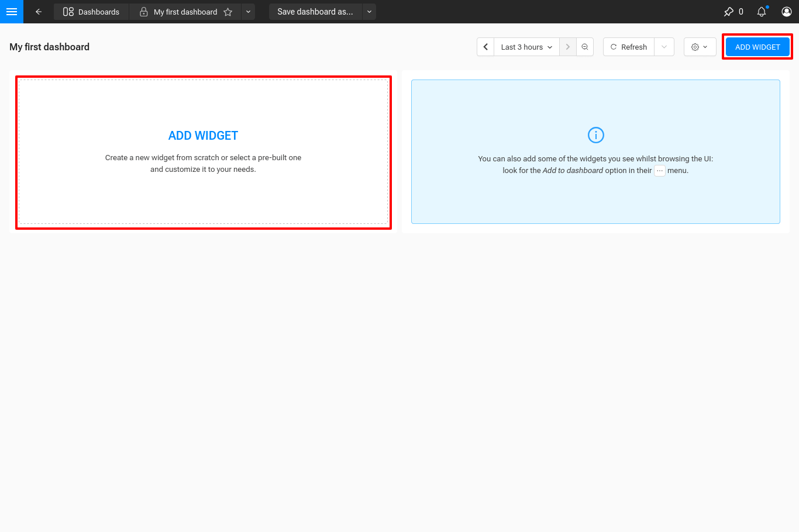The height and width of the screenshot is (532, 799).
Task: Click the zoom out time range icon
Action: [585, 47]
